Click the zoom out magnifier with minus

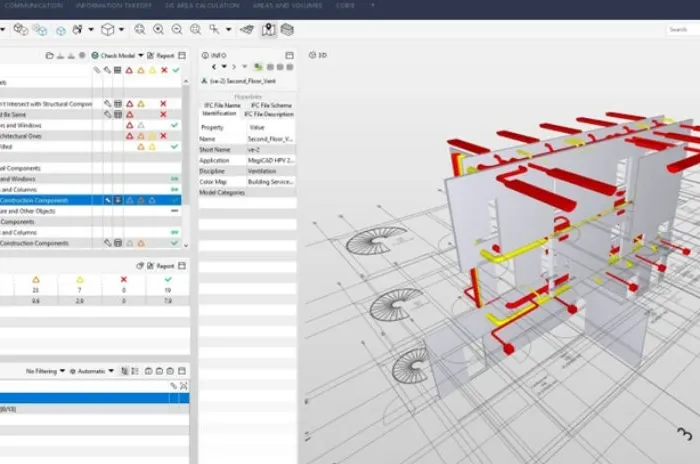click(x=177, y=30)
